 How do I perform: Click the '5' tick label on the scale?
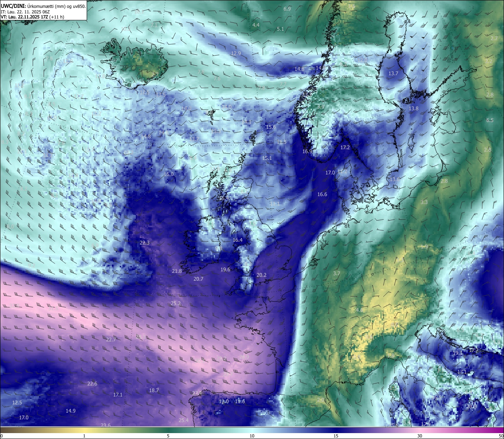[168, 436]
